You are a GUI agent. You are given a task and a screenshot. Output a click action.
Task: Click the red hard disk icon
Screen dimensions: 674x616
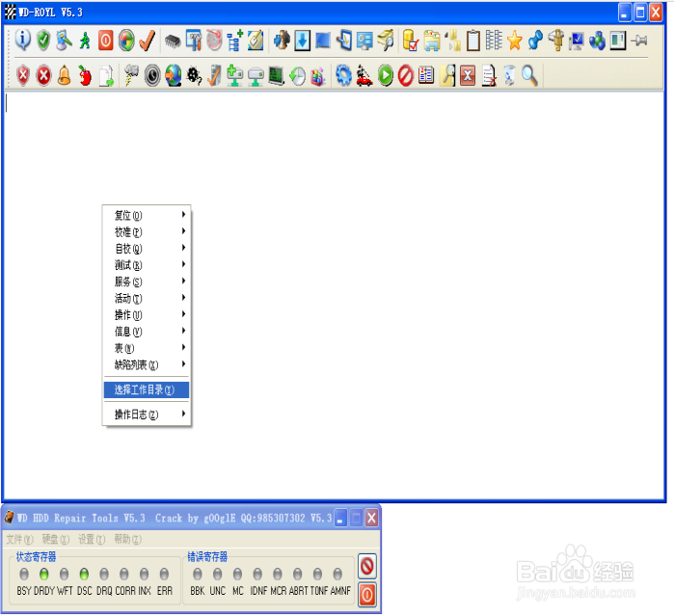click(214, 40)
